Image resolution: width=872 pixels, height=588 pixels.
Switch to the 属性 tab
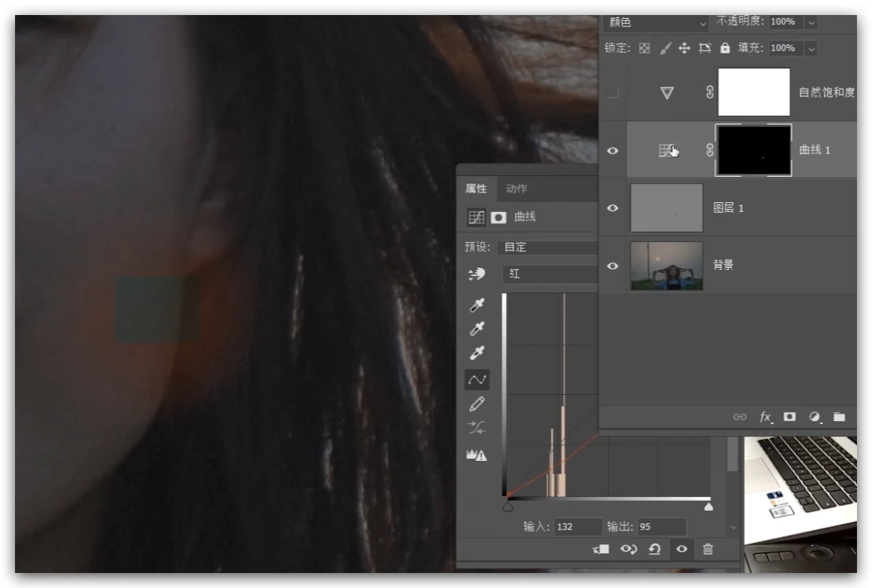click(x=476, y=189)
